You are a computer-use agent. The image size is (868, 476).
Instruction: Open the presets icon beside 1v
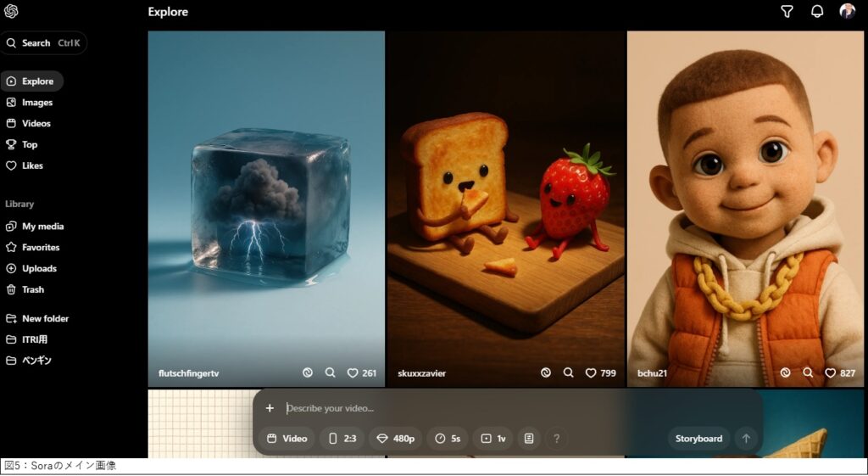point(529,439)
